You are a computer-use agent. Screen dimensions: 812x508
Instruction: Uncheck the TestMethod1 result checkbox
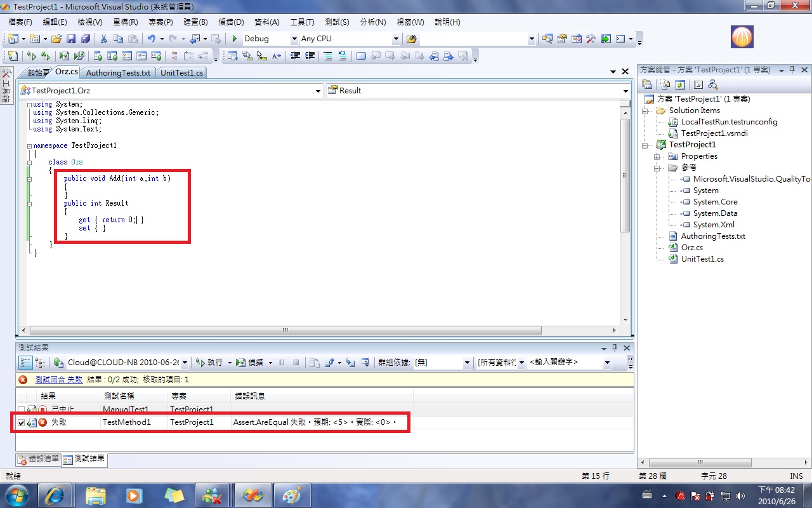point(22,422)
